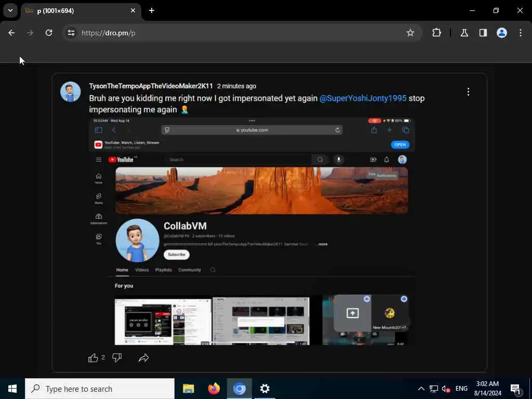The width and height of the screenshot is (532, 399).
Task: Open the post's three-dot options menu
Action: 468,91
